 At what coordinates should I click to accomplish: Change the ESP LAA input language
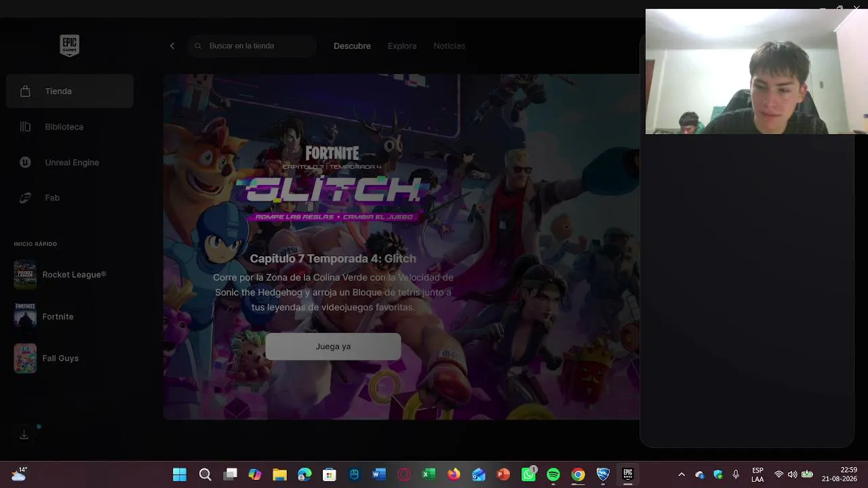click(757, 474)
